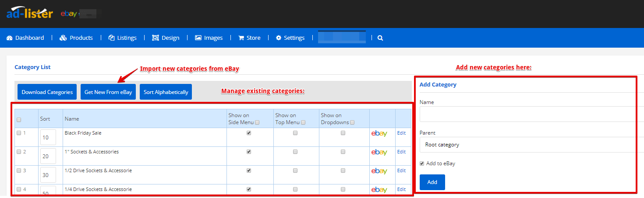This screenshot has height=198, width=644.
Task: Uncheck Side Menu for Black Friday Sale
Action: 249,133
